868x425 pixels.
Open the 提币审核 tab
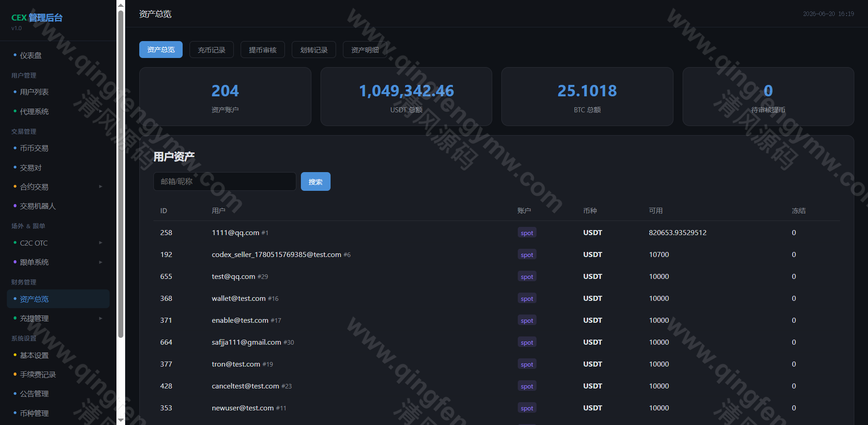[263, 50]
